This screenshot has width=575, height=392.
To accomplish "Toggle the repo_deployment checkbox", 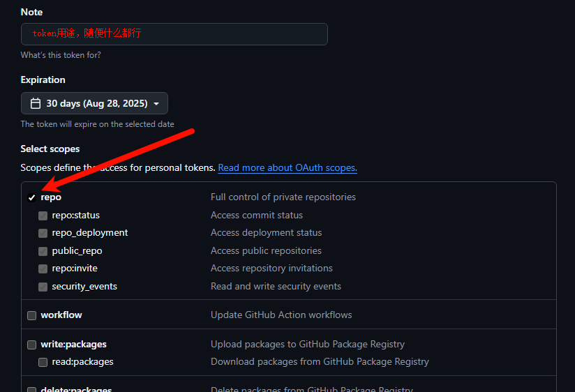I will click(43, 233).
